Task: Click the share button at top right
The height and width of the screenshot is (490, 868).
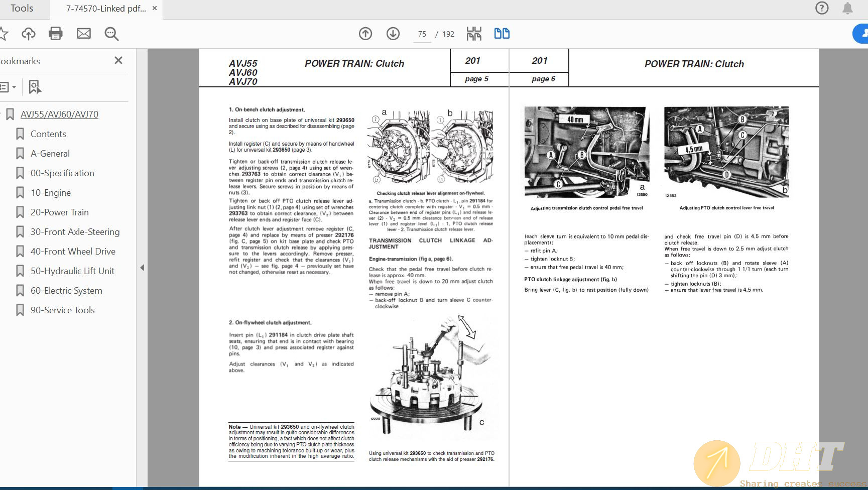Action: pos(860,34)
